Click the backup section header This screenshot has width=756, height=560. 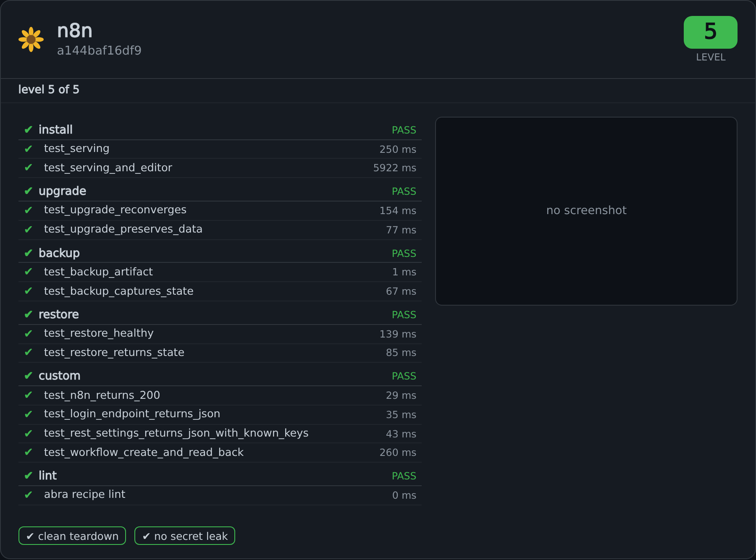coord(220,253)
